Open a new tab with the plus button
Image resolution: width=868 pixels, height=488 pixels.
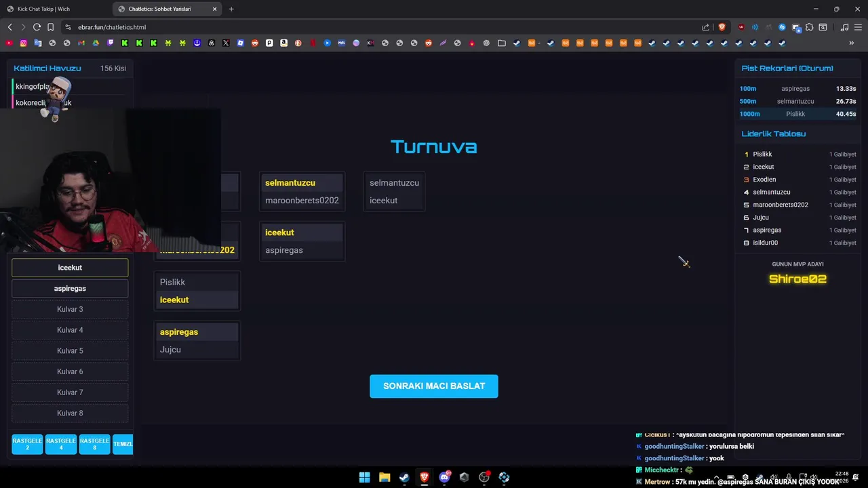point(231,9)
